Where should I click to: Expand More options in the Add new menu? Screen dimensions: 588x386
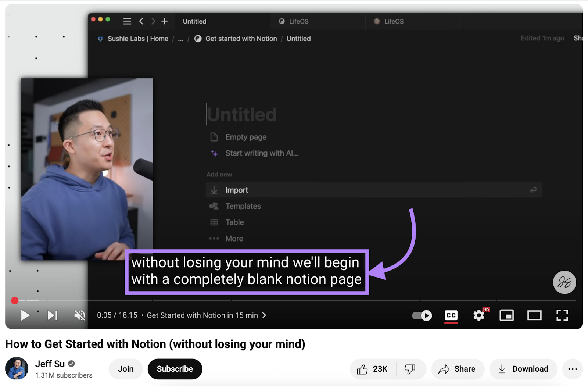pyautogui.click(x=234, y=238)
